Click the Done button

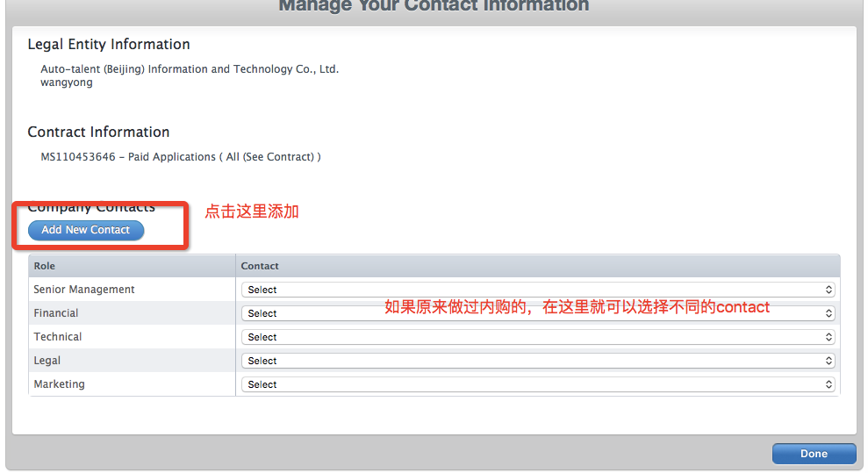pyautogui.click(x=814, y=454)
